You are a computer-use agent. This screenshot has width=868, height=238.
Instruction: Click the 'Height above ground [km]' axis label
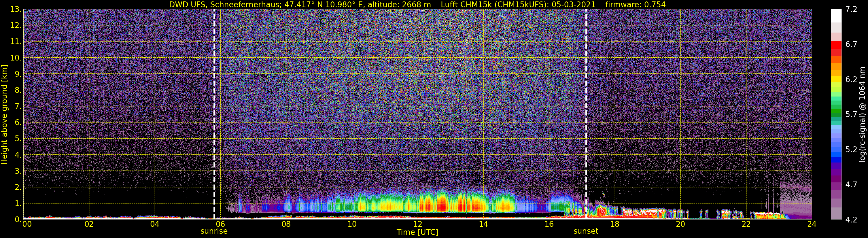click(x=4, y=114)
